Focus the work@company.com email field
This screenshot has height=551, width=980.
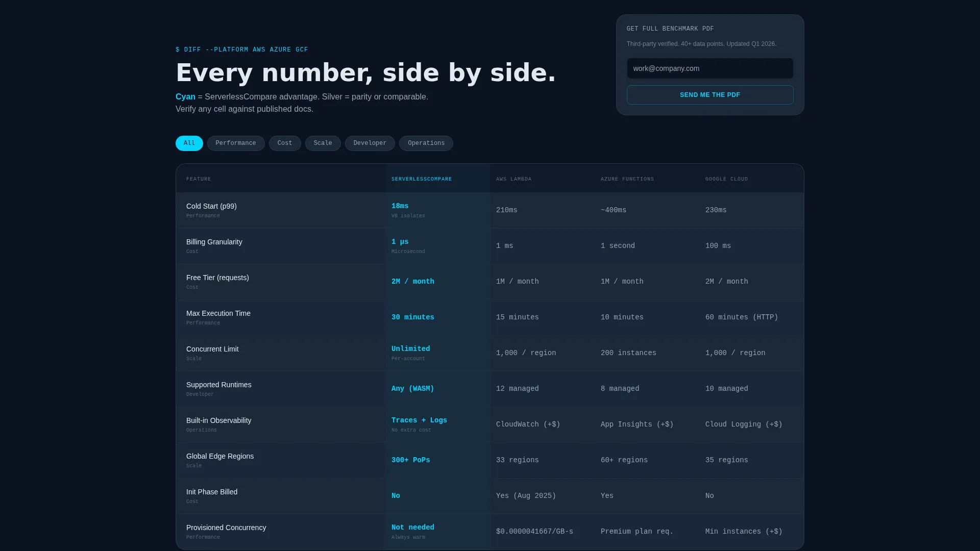(x=710, y=68)
